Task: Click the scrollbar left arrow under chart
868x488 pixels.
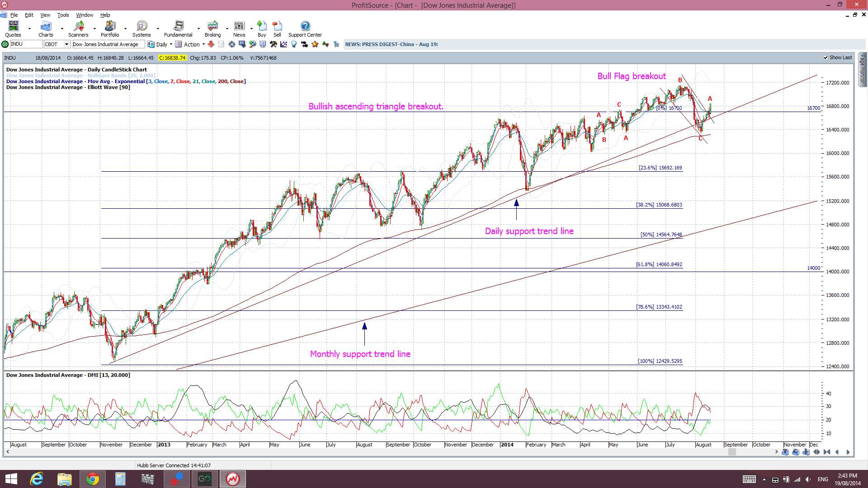Action: [8, 452]
